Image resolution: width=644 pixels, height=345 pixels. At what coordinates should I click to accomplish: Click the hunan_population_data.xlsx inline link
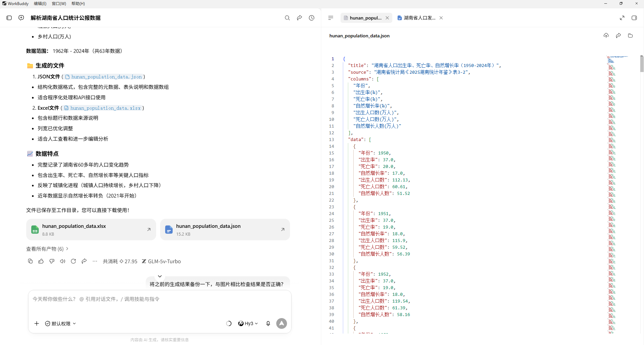tap(103, 108)
